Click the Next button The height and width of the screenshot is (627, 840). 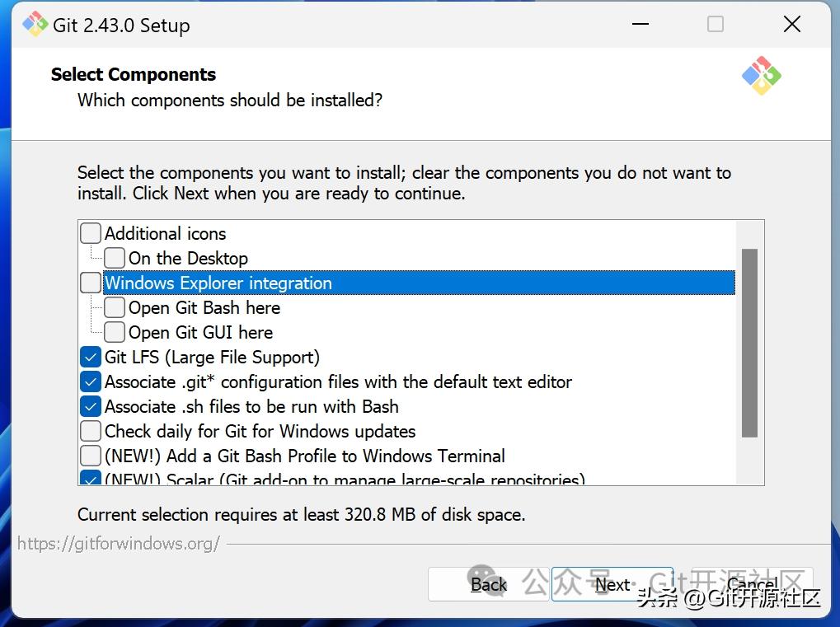pos(612,584)
